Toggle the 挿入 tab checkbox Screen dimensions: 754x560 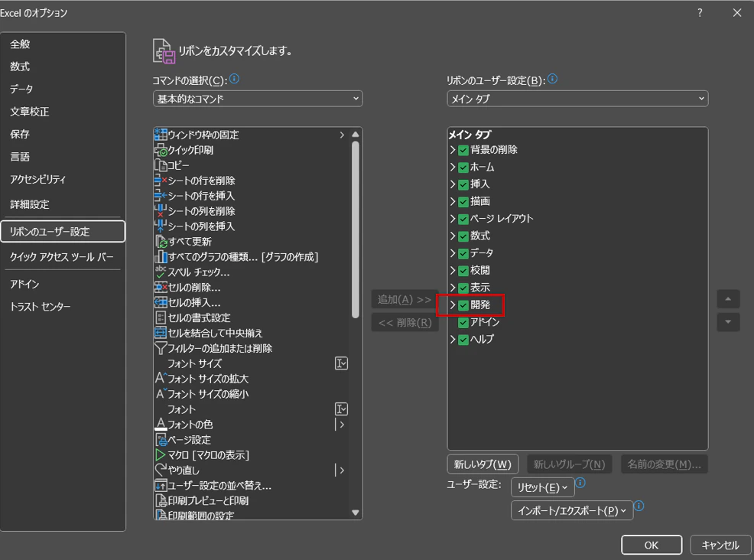(463, 184)
